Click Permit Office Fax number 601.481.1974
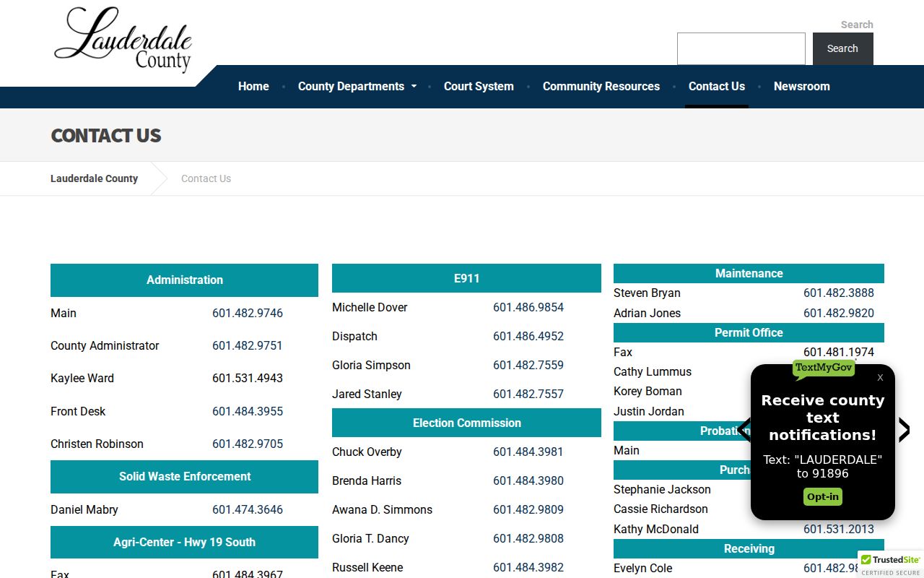The width and height of the screenshot is (924, 578). [x=839, y=352]
